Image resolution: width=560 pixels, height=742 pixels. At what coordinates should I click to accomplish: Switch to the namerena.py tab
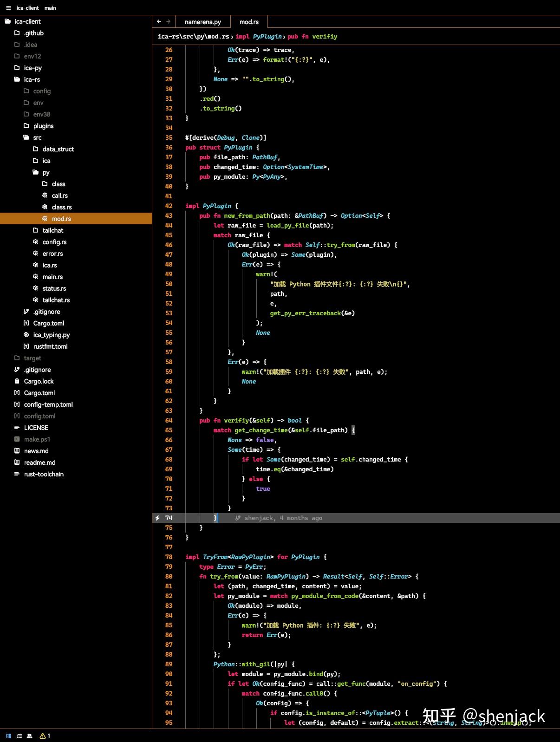(x=202, y=22)
